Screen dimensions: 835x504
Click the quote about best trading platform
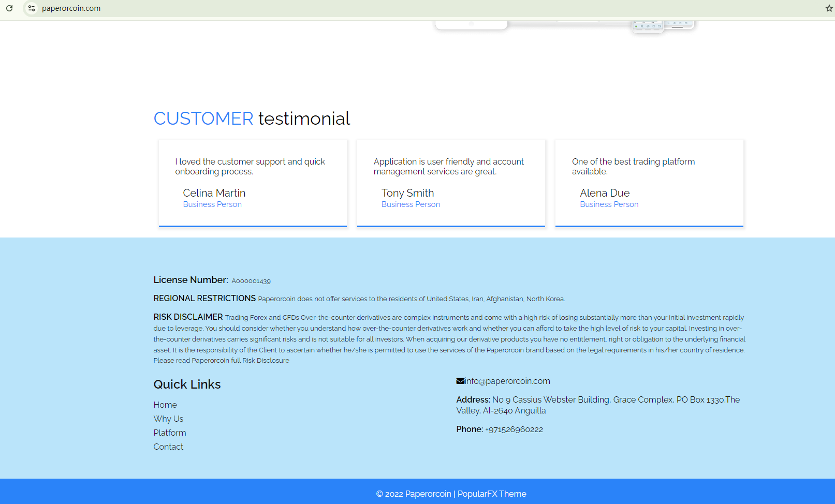tap(634, 167)
